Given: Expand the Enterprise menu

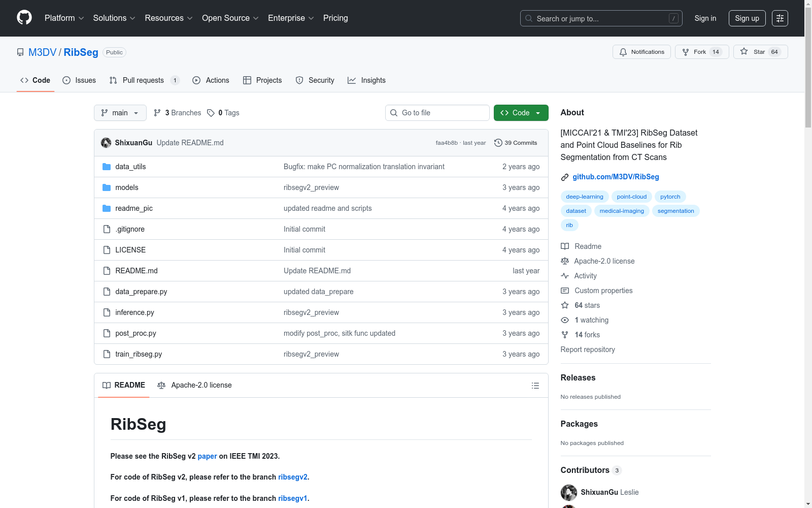Looking at the screenshot, I should click(291, 18).
